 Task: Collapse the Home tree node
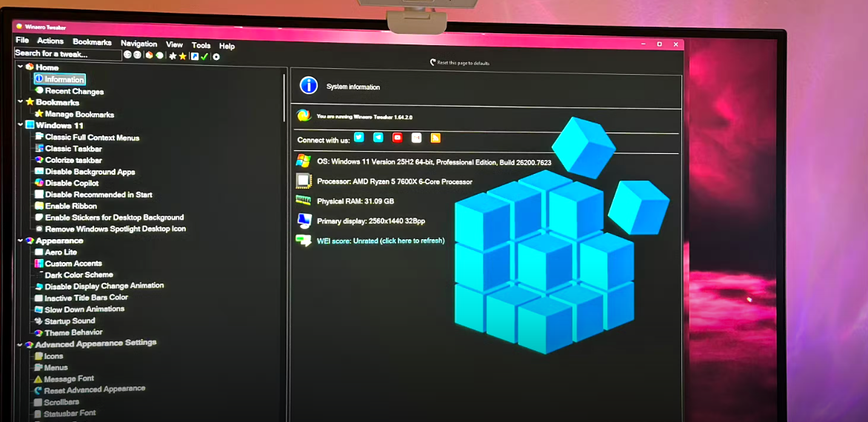[21, 67]
